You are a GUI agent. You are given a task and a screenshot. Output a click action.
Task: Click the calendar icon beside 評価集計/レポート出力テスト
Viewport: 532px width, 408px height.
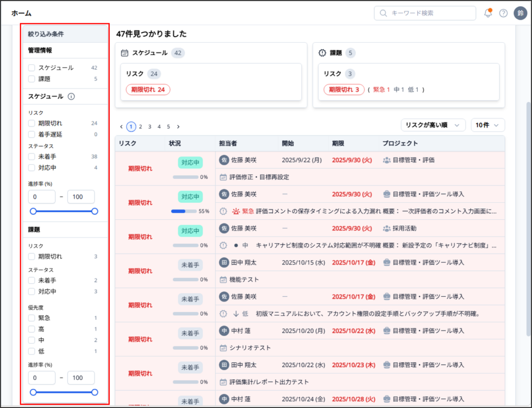[223, 382]
